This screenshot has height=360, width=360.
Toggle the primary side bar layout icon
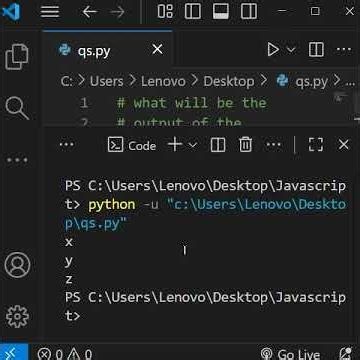coord(193,11)
